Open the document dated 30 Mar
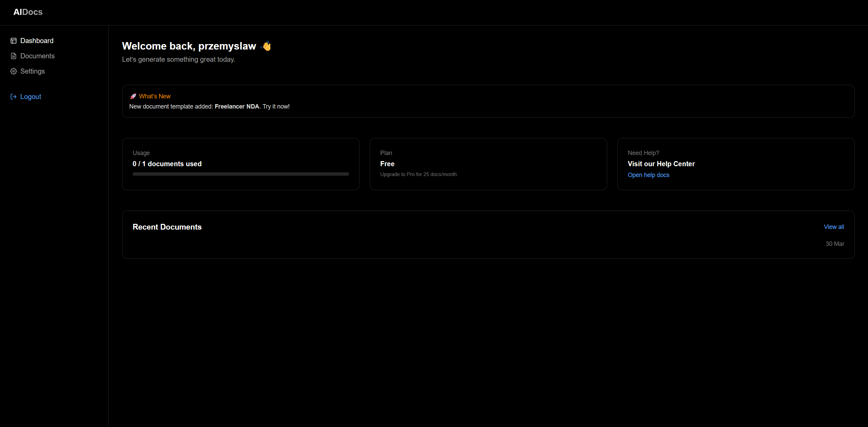Screen dimensions: 868x427 pos(835,244)
